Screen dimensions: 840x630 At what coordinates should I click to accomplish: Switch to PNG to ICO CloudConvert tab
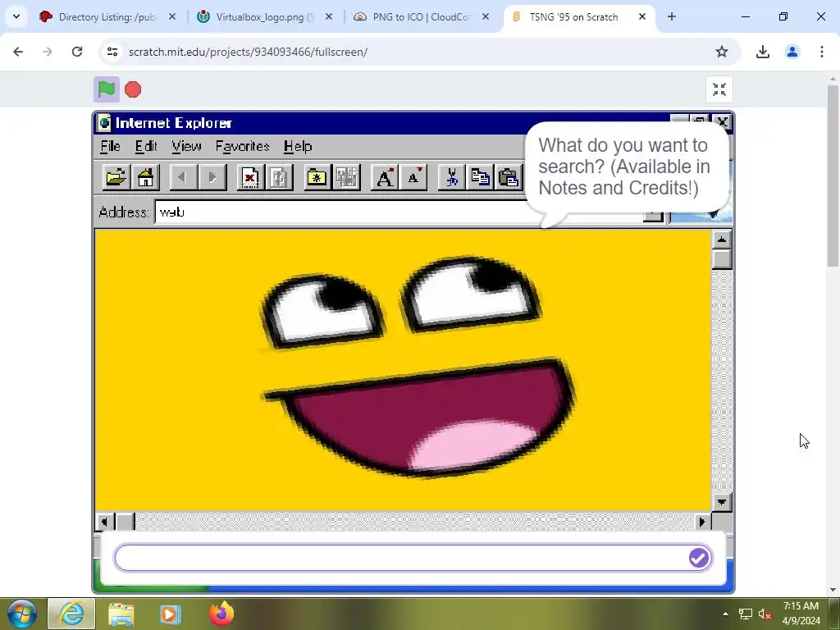click(x=421, y=17)
